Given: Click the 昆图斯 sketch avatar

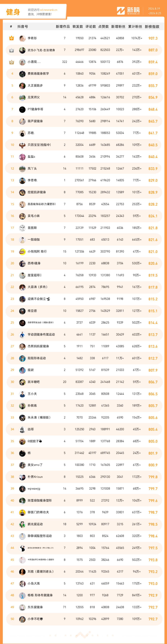Looking at the screenshot, I should [22, 228].
